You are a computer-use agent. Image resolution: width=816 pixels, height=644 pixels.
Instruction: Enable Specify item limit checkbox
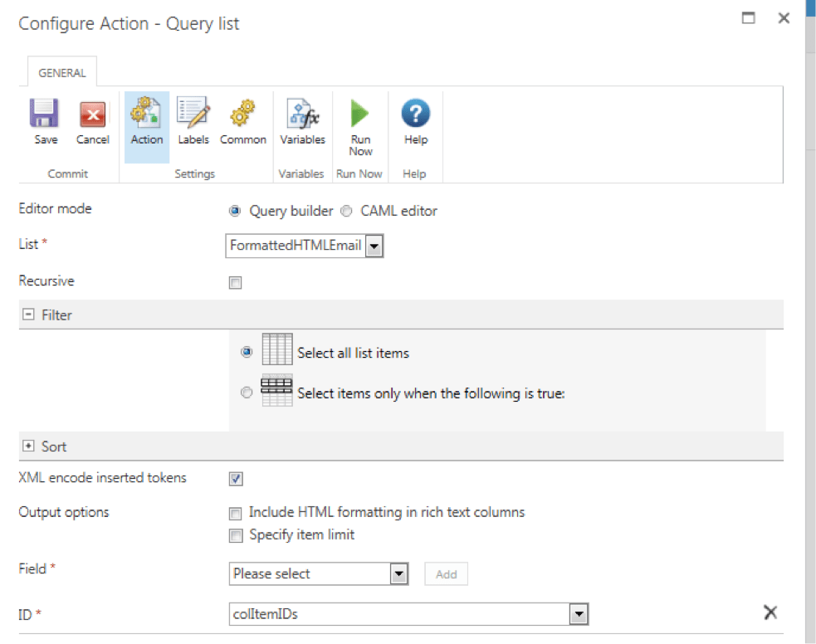(x=235, y=536)
